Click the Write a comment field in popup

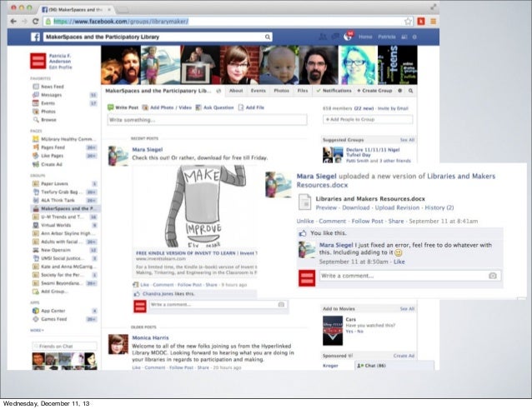click(409, 276)
